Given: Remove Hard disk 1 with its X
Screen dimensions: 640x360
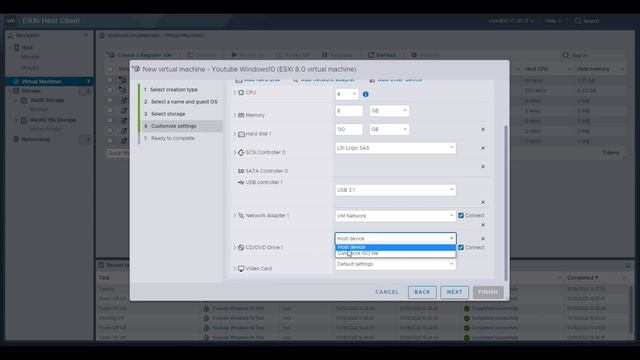Looking at the screenshot, I should 483,129.
